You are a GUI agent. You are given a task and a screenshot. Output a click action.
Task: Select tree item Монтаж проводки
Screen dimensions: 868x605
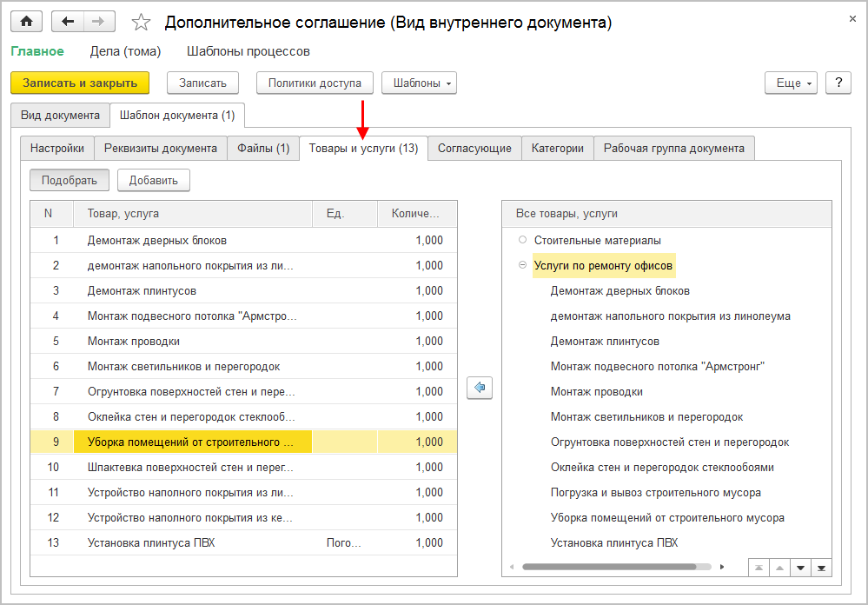click(597, 392)
